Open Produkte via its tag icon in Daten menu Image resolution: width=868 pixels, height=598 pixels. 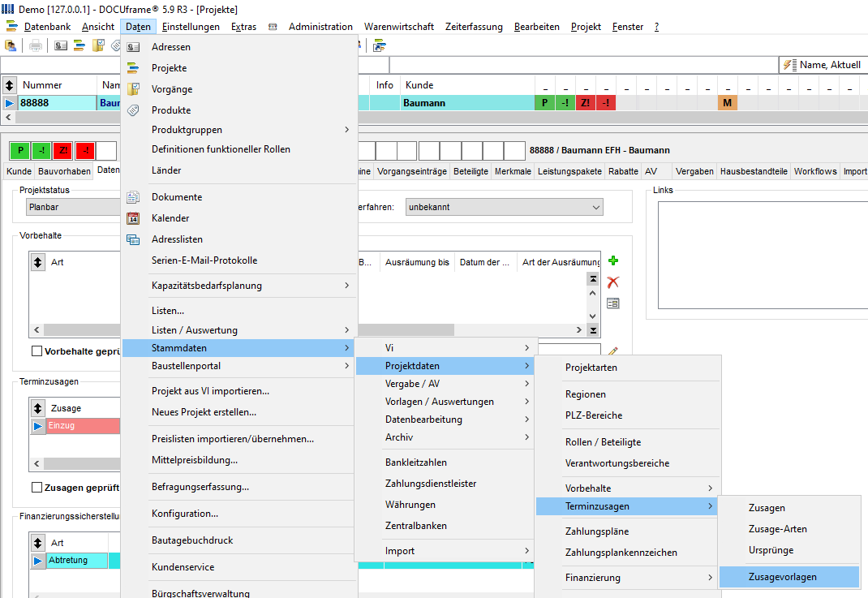coord(133,110)
